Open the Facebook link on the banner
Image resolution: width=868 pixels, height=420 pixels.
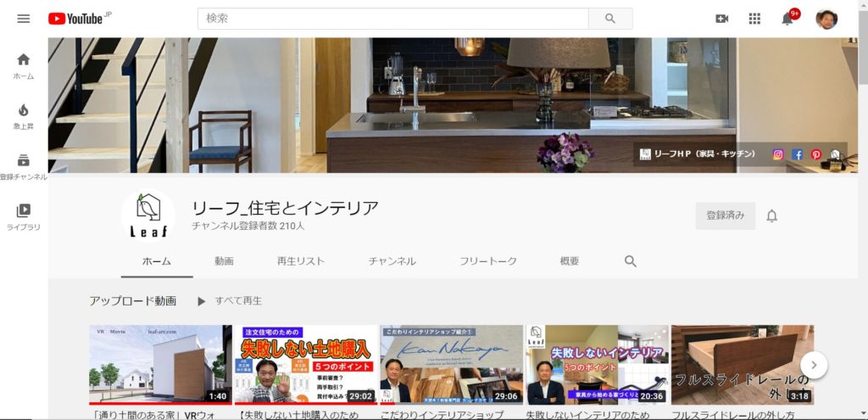tap(797, 154)
